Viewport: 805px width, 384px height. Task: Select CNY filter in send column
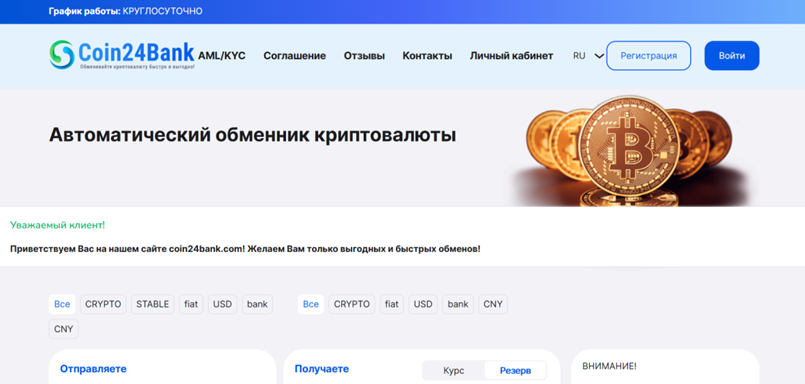[x=64, y=329]
